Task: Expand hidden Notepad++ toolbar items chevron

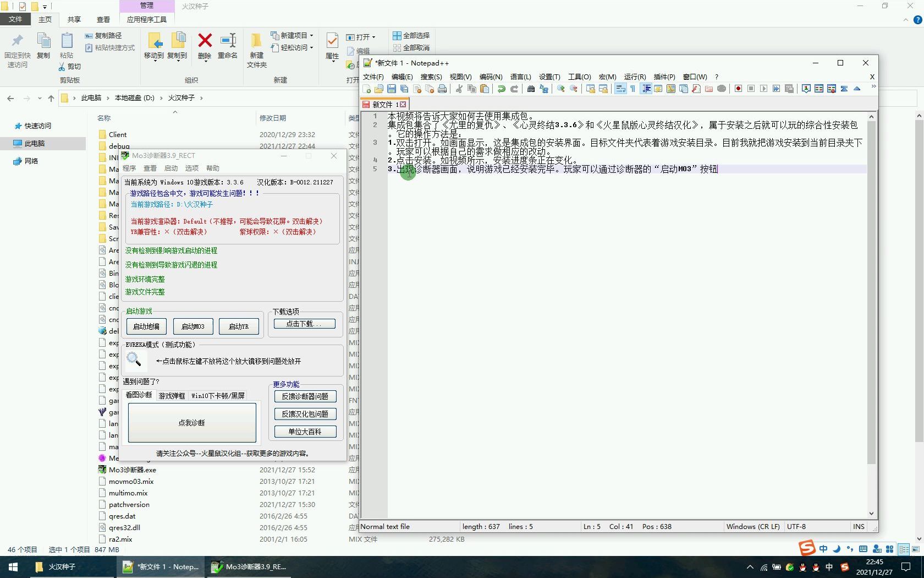Action: point(873,87)
